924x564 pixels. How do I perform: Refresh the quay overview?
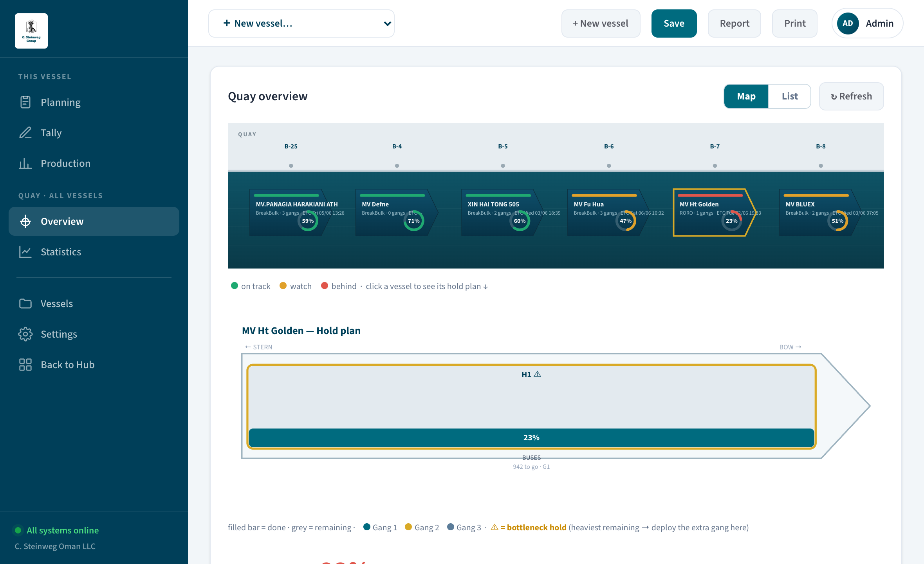point(852,96)
